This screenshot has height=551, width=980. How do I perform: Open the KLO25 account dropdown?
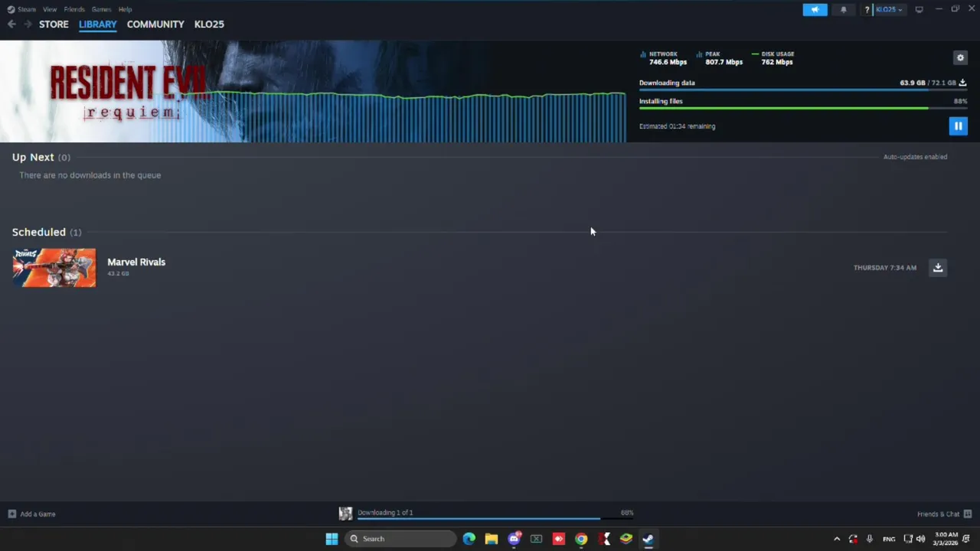[889, 9]
